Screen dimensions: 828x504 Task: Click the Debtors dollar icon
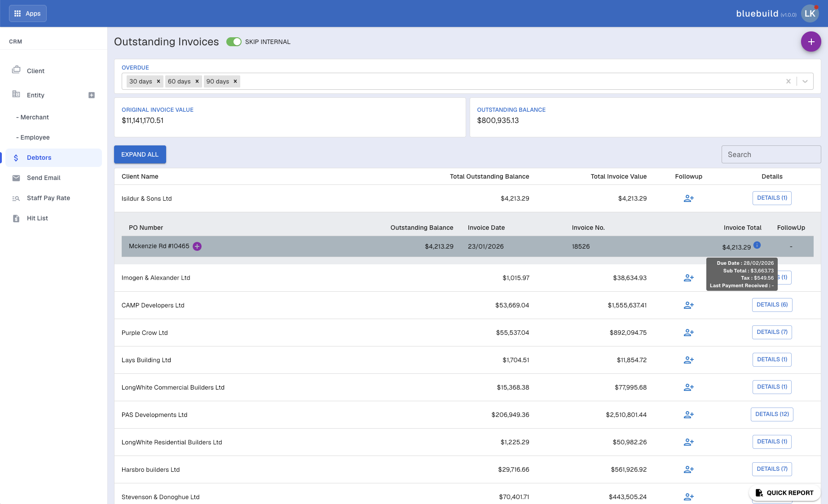click(16, 158)
